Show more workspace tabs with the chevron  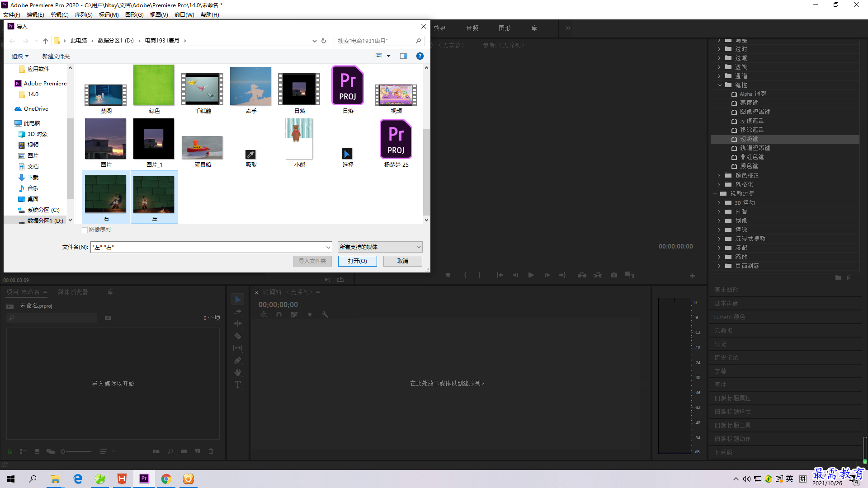point(568,28)
